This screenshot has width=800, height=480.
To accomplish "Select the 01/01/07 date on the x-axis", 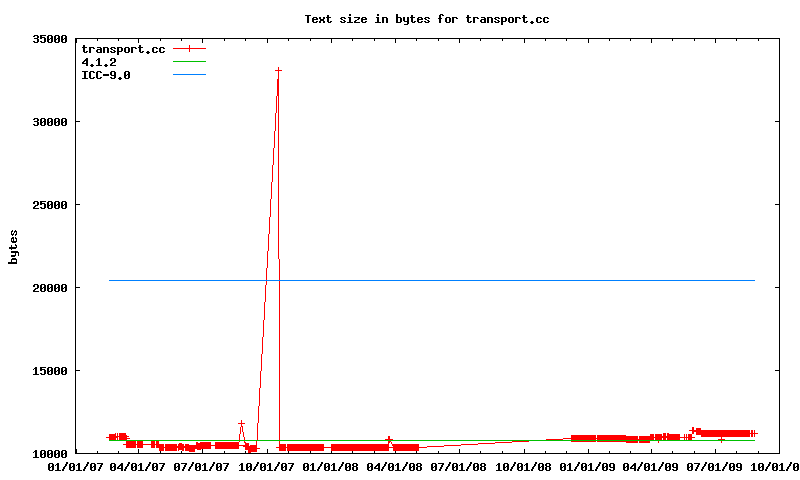I will point(77,466).
